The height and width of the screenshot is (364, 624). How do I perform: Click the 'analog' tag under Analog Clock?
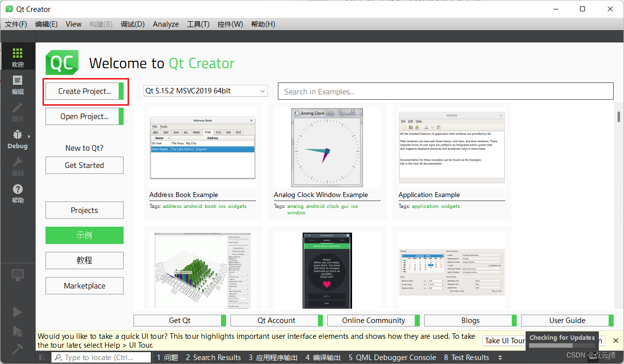click(295, 206)
